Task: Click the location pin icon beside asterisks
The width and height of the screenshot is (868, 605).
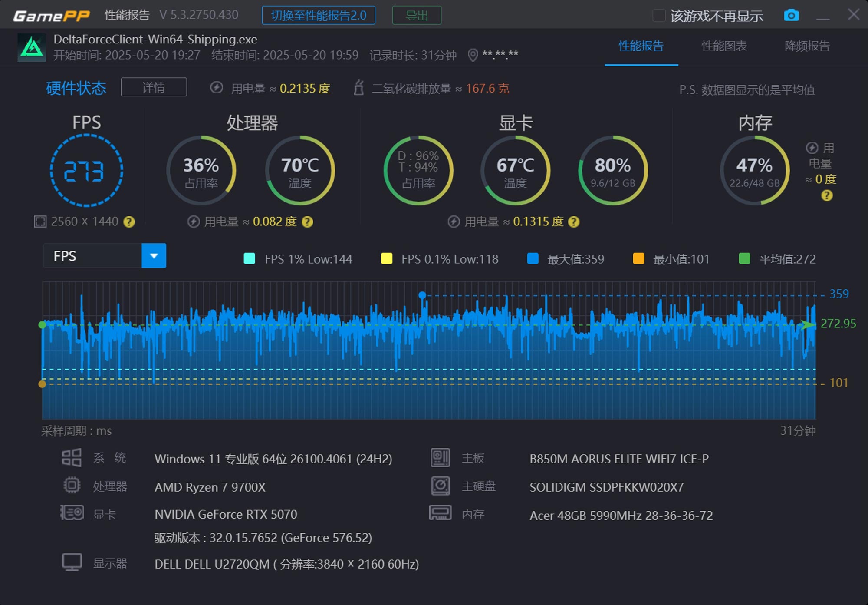Action: (473, 55)
